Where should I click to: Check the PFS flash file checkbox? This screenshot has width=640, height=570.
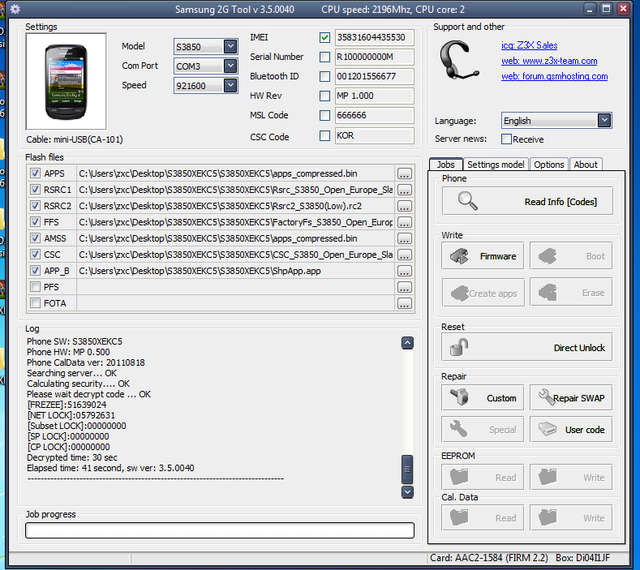click(x=35, y=287)
